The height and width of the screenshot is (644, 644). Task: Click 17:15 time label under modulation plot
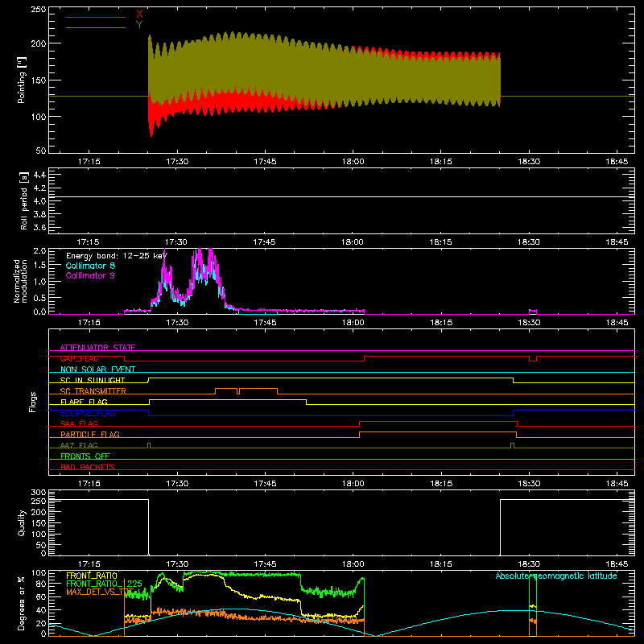89,323
